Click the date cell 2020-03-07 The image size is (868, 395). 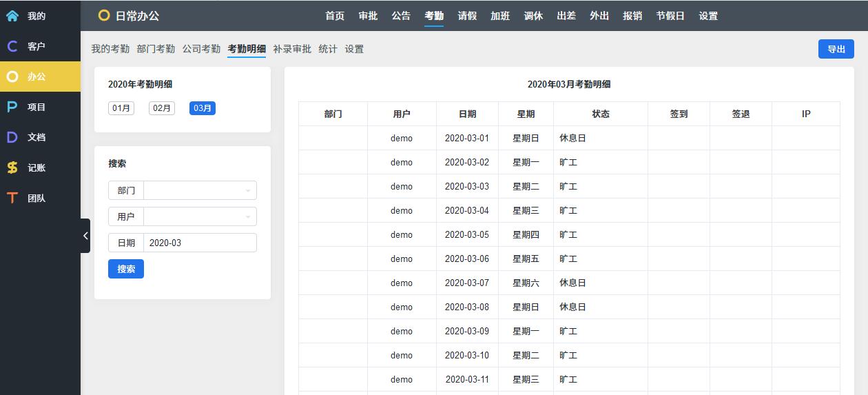(x=467, y=283)
